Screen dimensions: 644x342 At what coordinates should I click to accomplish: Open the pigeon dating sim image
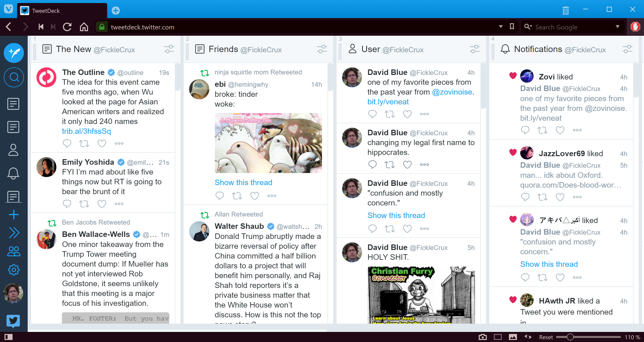tap(268, 143)
